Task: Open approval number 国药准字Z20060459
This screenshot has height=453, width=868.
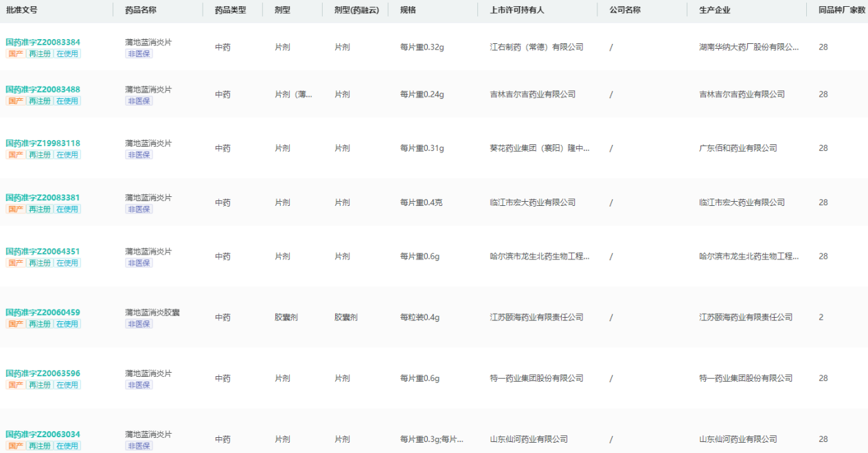Action: (x=43, y=312)
